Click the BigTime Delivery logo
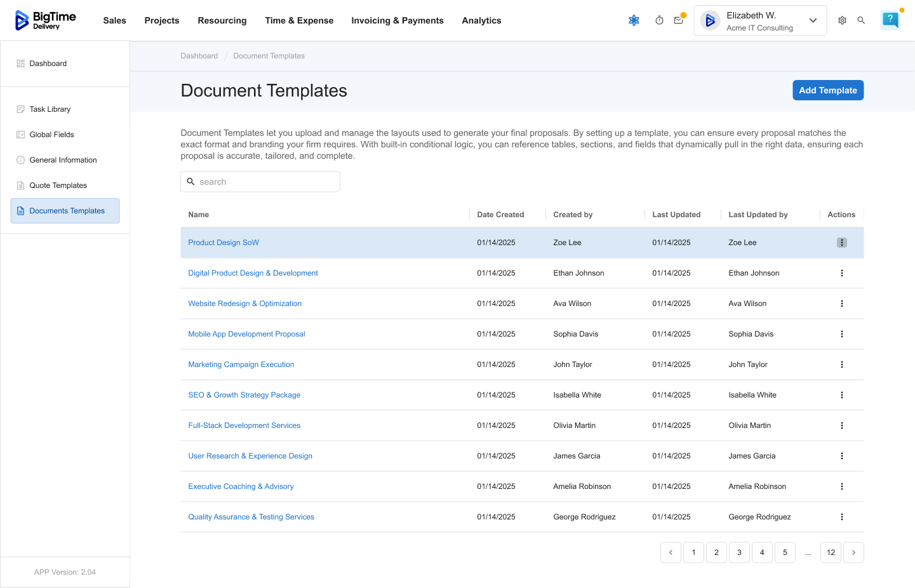Image resolution: width=915 pixels, height=588 pixels. 46,20
